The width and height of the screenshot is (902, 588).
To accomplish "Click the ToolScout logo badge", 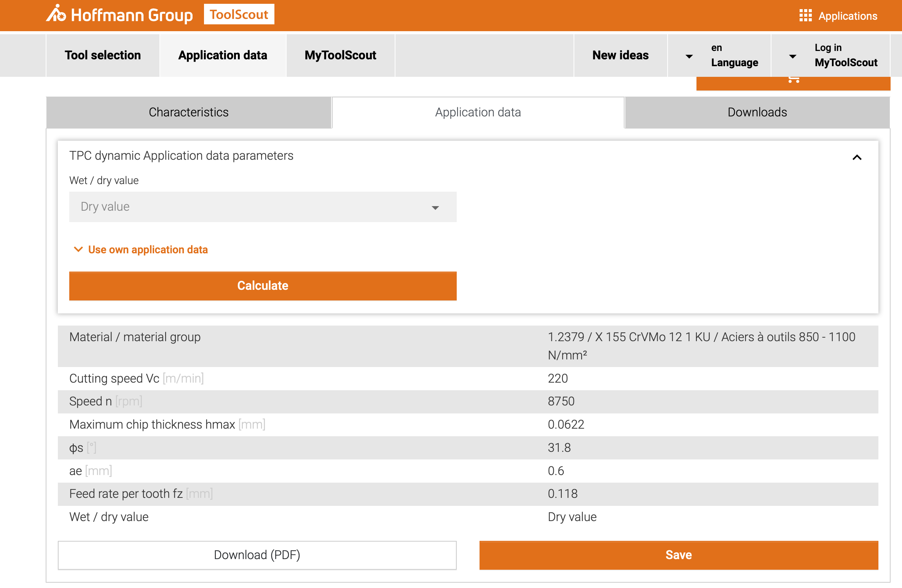I will (x=239, y=14).
